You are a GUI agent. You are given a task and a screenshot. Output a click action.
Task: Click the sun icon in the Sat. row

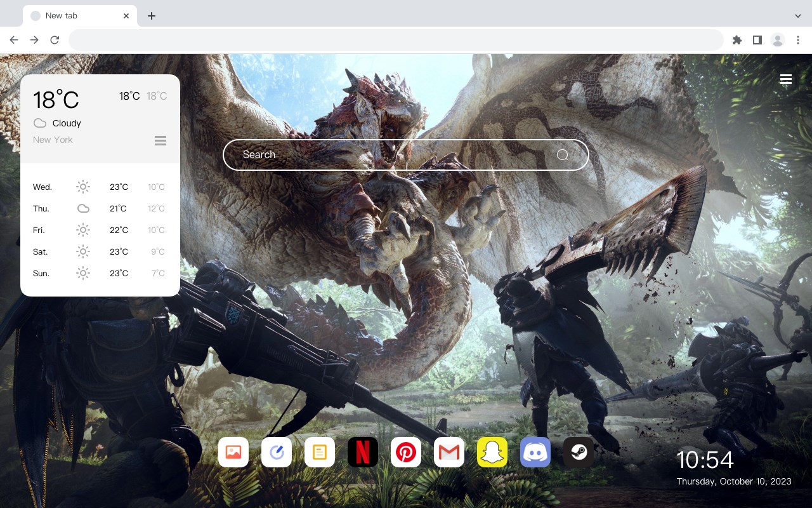(83, 251)
